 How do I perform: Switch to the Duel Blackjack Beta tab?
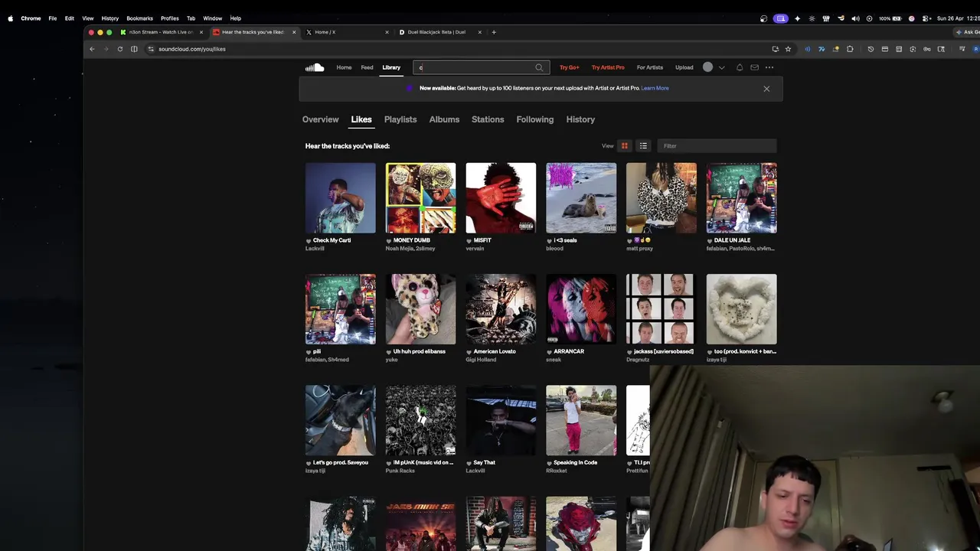pos(436,32)
